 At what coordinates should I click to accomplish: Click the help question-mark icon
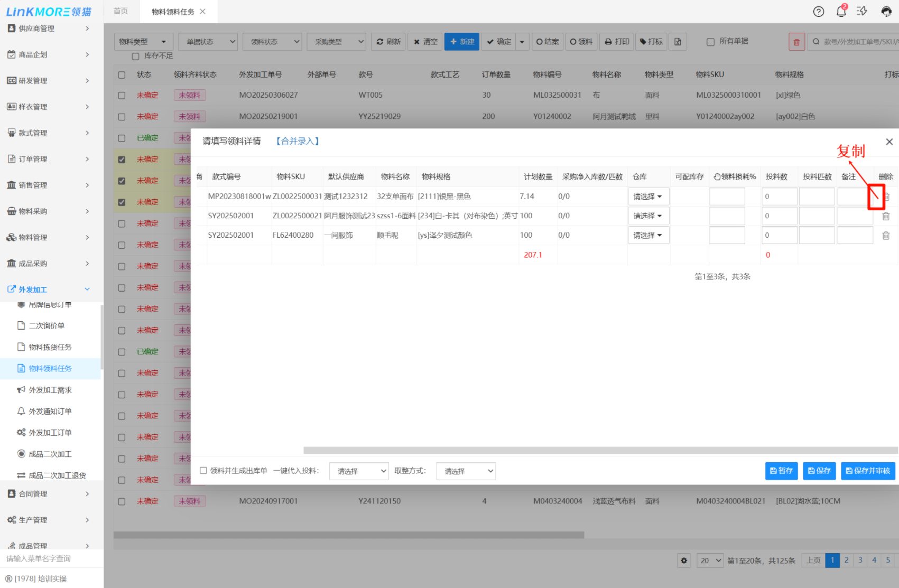click(x=818, y=12)
